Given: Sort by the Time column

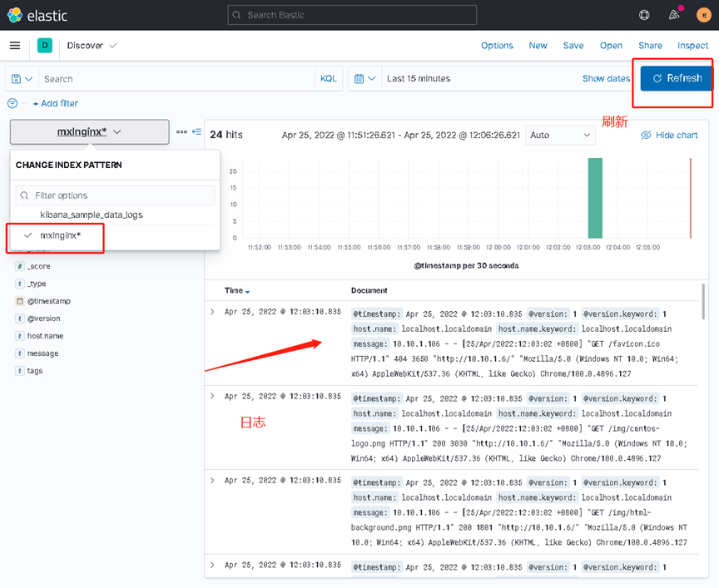Looking at the screenshot, I should coord(236,290).
